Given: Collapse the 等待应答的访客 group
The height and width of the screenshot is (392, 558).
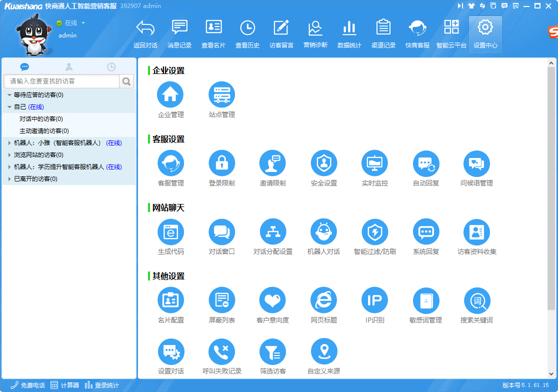Looking at the screenshot, I should click(9, 95).
